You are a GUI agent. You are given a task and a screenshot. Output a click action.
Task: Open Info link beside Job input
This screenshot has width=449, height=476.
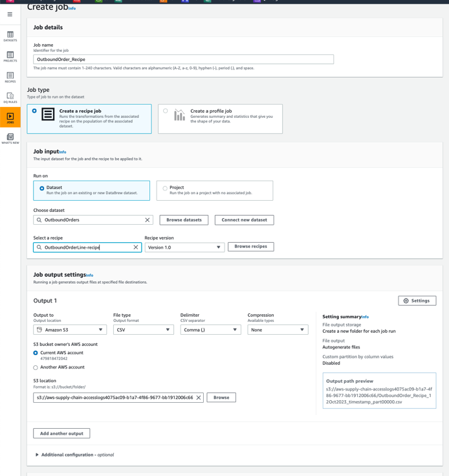[63, 152]
